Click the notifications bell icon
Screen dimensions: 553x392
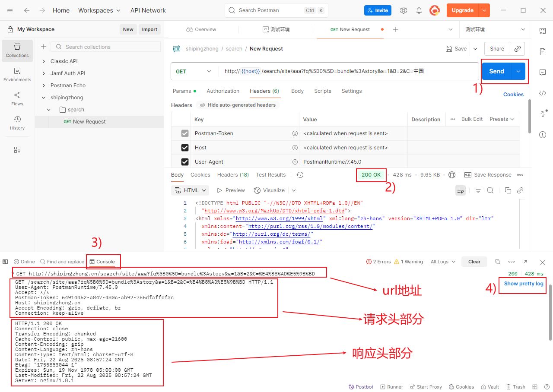(419, 10)
